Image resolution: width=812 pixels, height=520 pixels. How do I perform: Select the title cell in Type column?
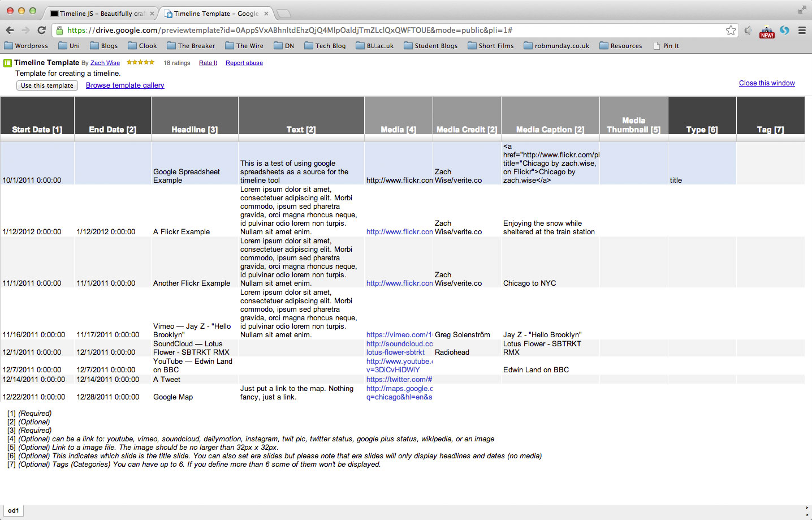click(702, 163)
